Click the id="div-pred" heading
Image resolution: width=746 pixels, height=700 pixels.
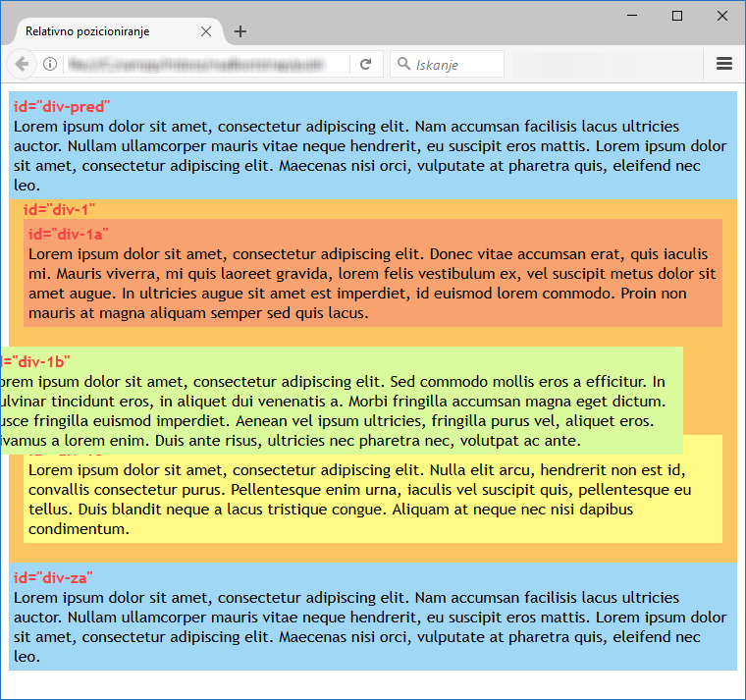(62, 107)
